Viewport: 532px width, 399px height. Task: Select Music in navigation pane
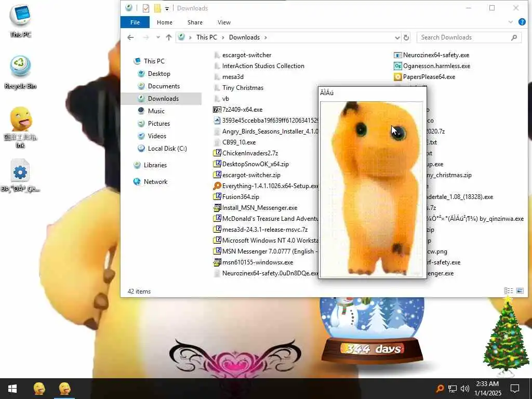tap(156, 111)
